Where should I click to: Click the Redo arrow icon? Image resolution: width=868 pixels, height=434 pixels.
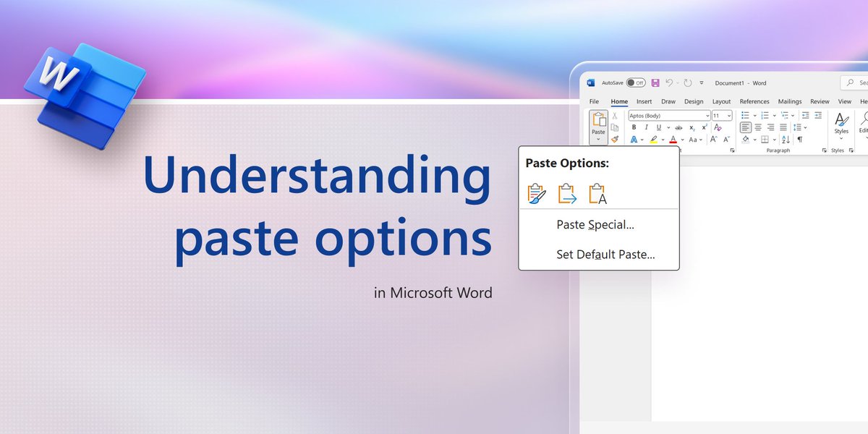(688, 83)
